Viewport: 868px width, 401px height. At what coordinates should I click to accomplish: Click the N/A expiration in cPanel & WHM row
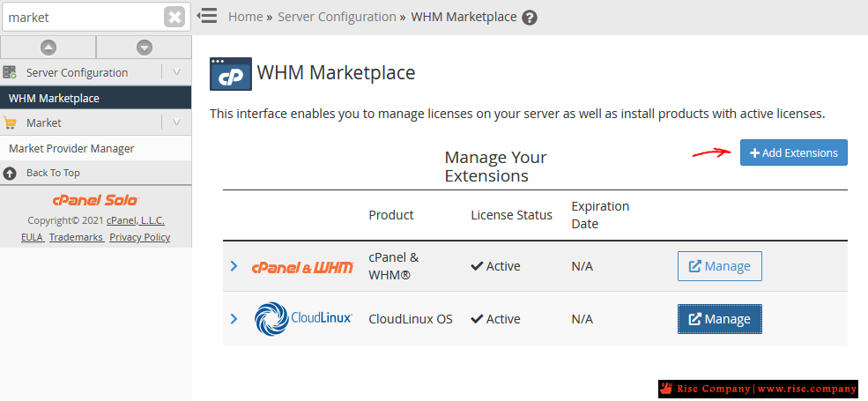(582, 266)
